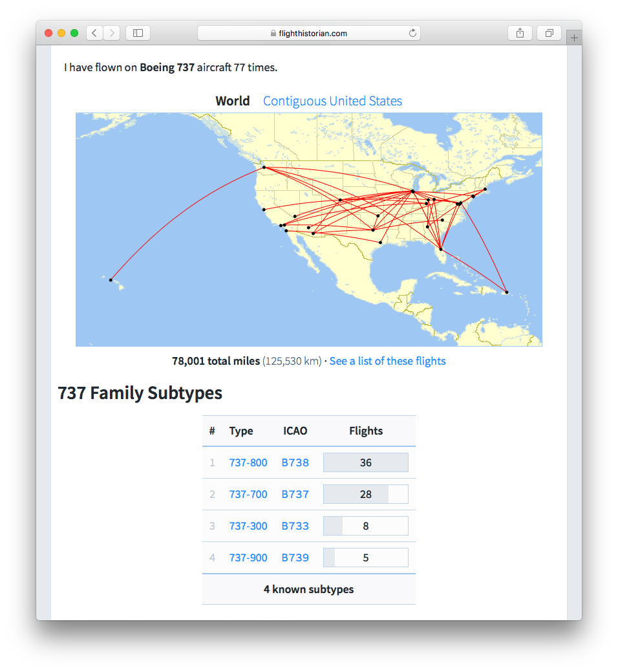Switch map view to Contiguous United States

click(332, 101)
